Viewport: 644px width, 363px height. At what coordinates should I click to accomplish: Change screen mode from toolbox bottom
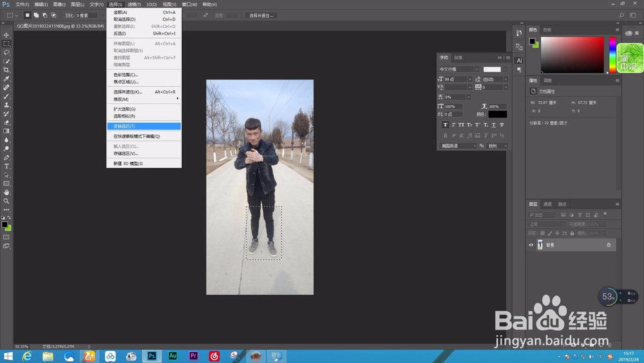pyautogui.click(x=6, y=246)
